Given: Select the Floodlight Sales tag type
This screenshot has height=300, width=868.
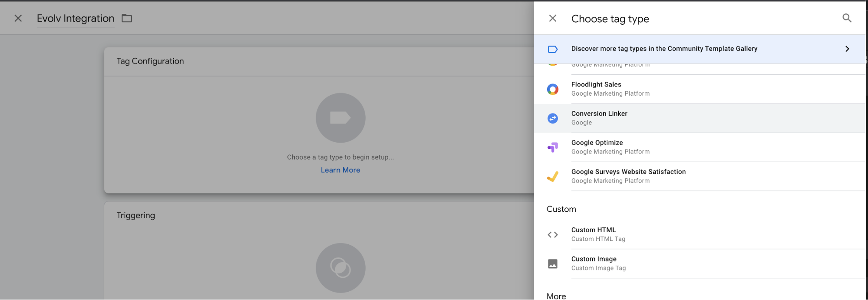Looking at the screenshot, I should click(700, 89).
